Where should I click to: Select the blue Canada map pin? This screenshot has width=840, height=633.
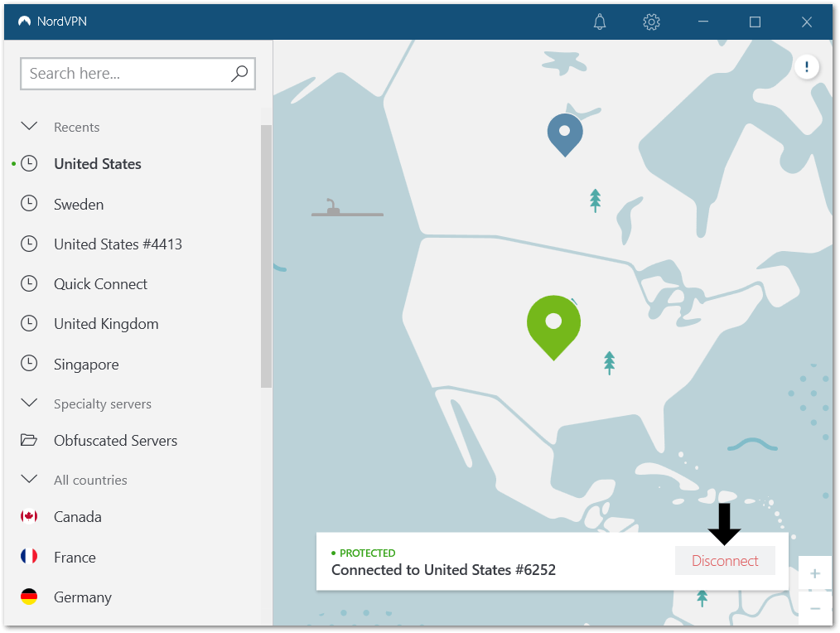click(x=565, y=134)
